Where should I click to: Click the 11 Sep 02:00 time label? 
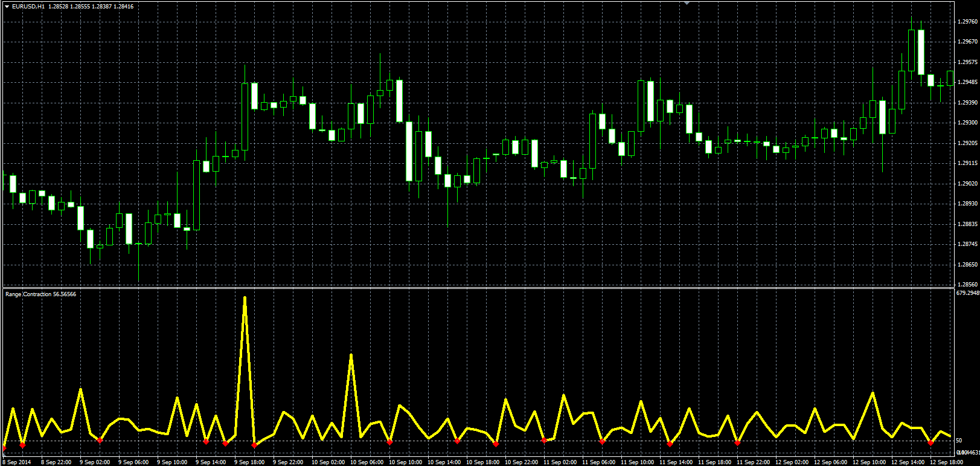pos(560,462)
